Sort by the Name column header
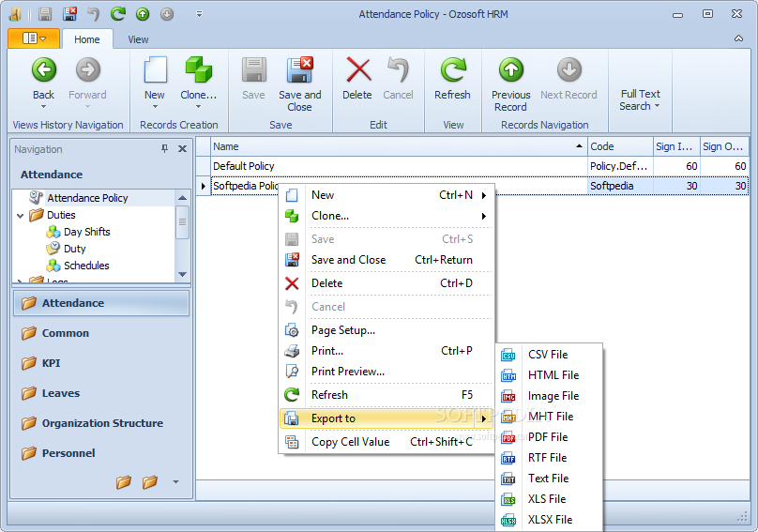The width and height of the screenshot is (758, 532). [x=399, y=146]
